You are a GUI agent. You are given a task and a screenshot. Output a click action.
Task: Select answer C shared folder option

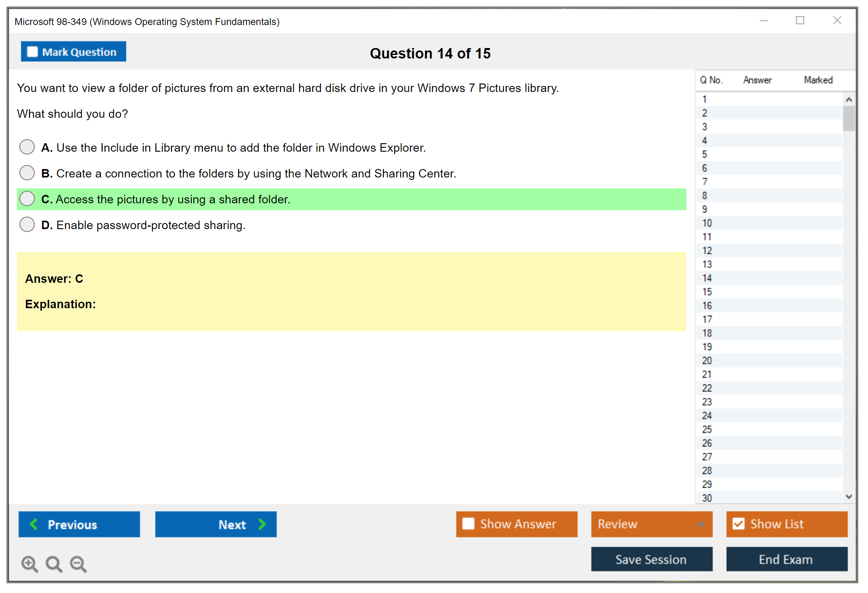[x=27, y=199]
